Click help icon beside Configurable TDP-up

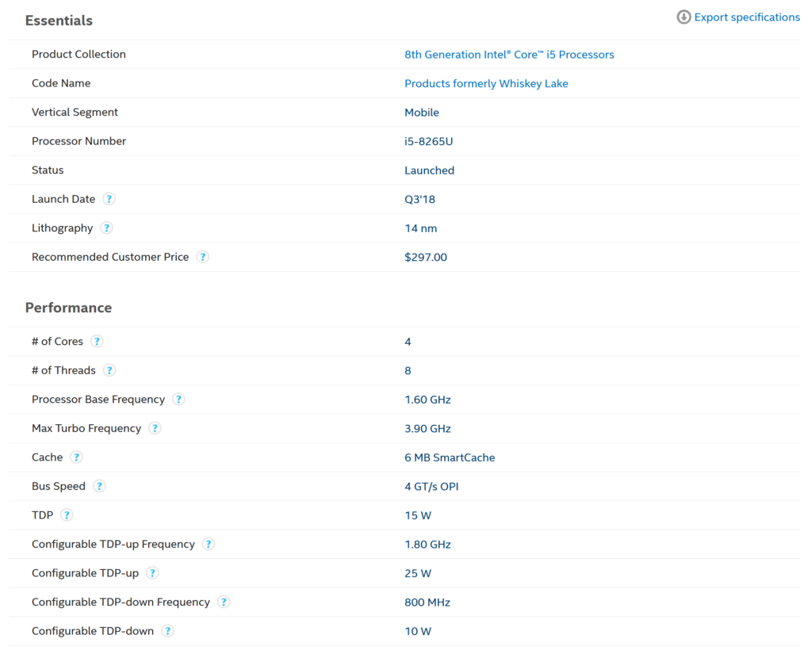pos(152,573)
